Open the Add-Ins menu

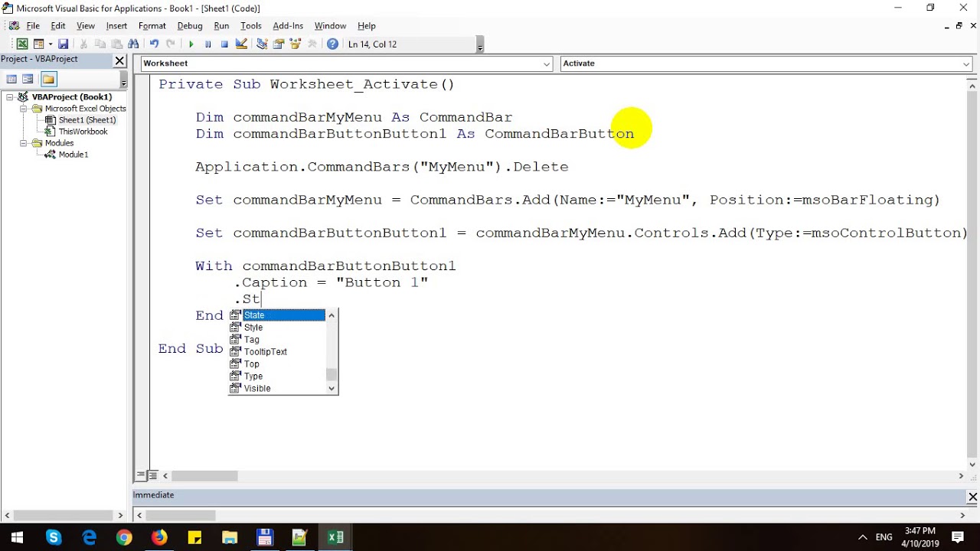pyautogui.click(x=288, y=26)
